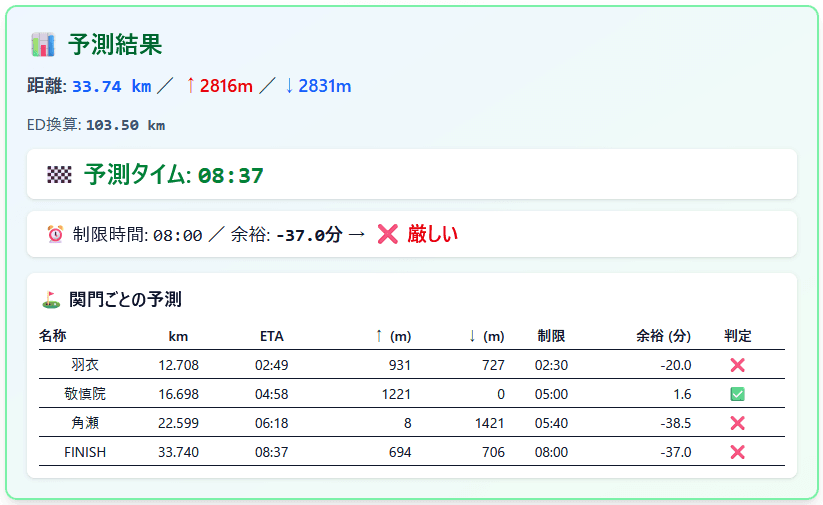Click the ascent cell 8 in 角瀬 row

408,423
